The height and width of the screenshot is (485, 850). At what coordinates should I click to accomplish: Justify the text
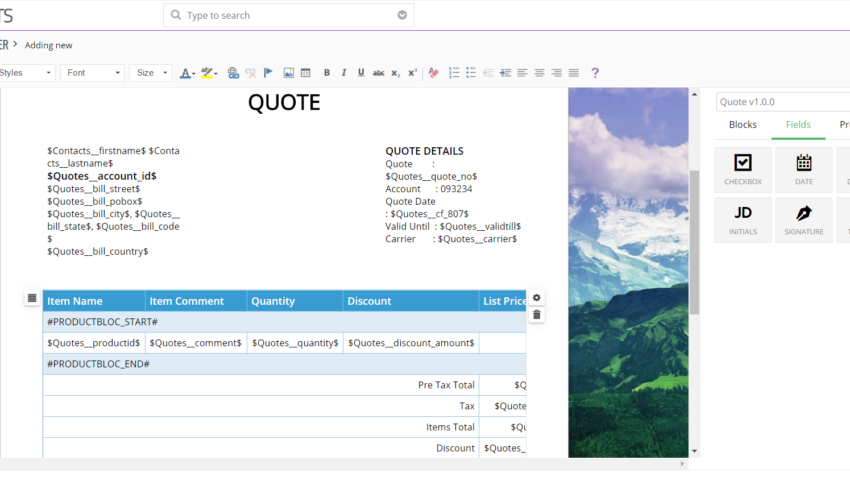point(574,73)
